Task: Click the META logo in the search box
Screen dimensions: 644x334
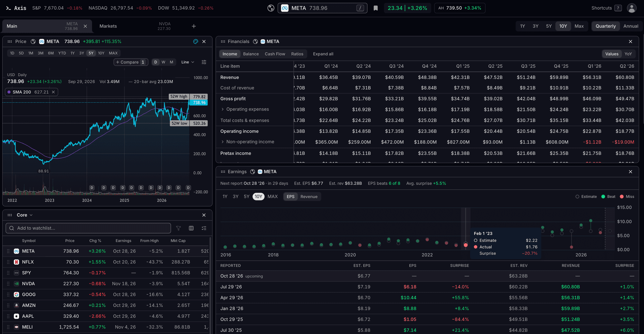Action: [285, 8]
